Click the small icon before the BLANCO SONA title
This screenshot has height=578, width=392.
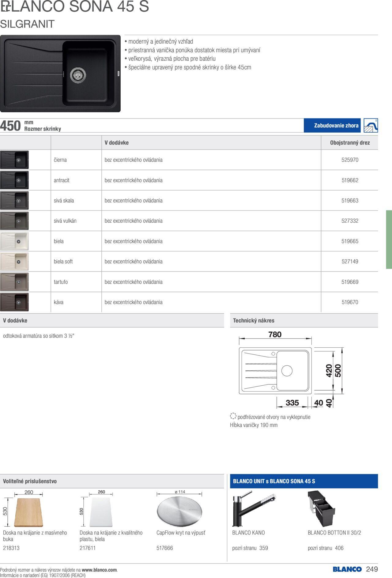coord(5,7)
